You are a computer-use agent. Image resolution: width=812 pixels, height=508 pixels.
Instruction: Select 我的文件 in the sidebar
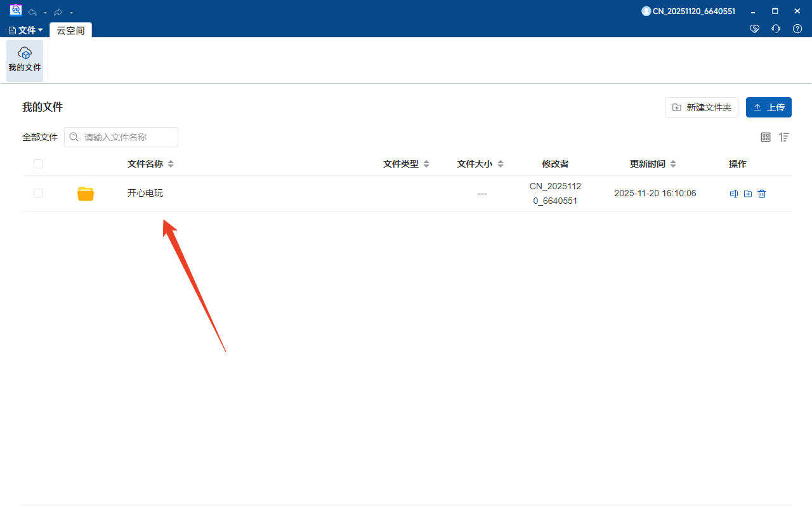pos(24,60)
